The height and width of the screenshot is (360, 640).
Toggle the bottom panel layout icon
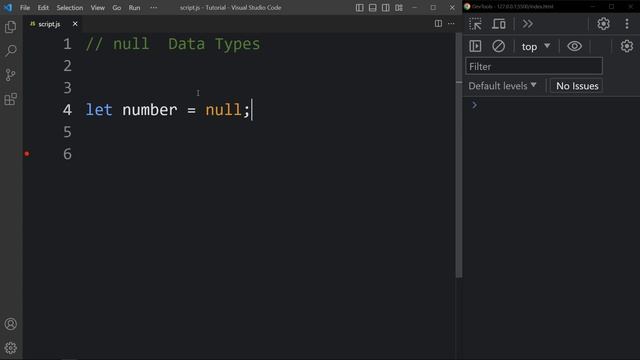[x=373, y=7]
